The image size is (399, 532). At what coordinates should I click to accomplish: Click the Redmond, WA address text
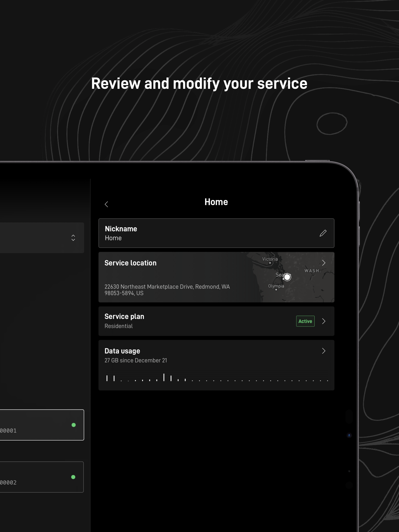coord(167,290)
